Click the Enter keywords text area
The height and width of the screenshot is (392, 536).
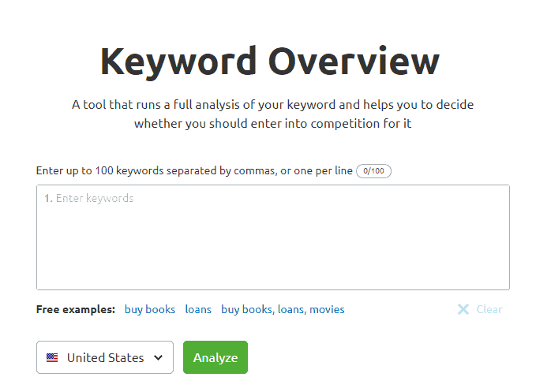tap(273, 237)
